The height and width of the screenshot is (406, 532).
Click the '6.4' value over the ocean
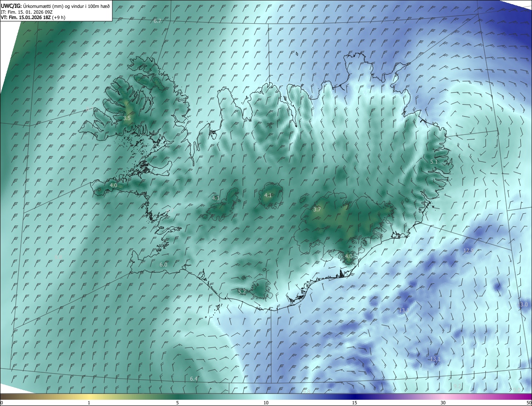click(194, 379)
